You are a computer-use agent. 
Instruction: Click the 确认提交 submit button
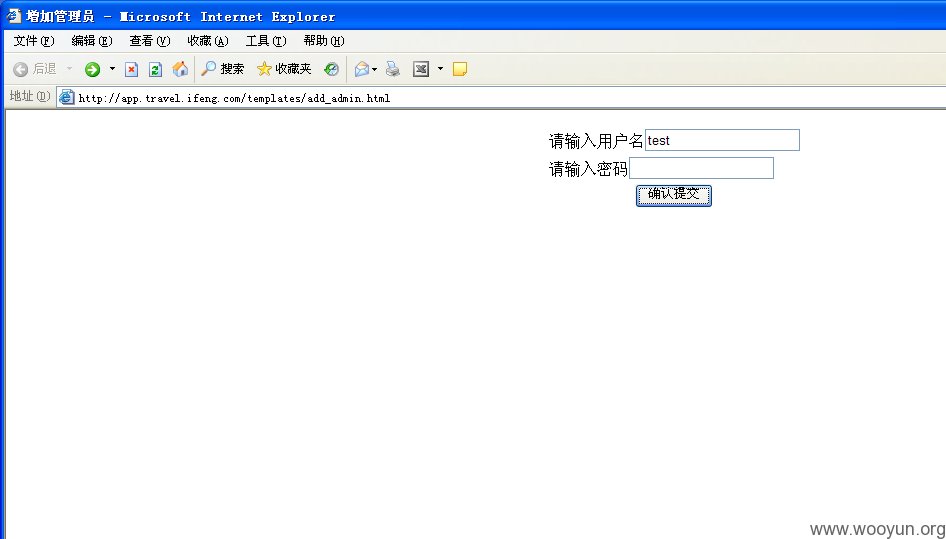[x=674, y=196]
